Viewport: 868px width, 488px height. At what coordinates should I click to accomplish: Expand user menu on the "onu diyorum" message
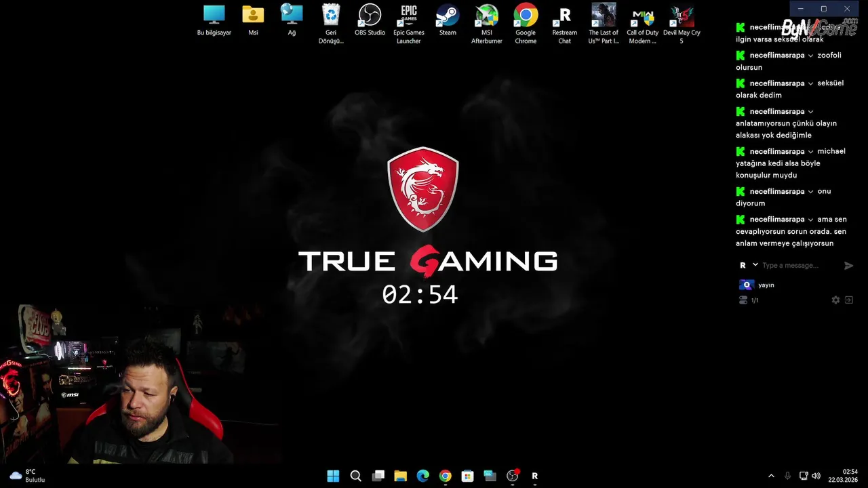tap(810, 192)
